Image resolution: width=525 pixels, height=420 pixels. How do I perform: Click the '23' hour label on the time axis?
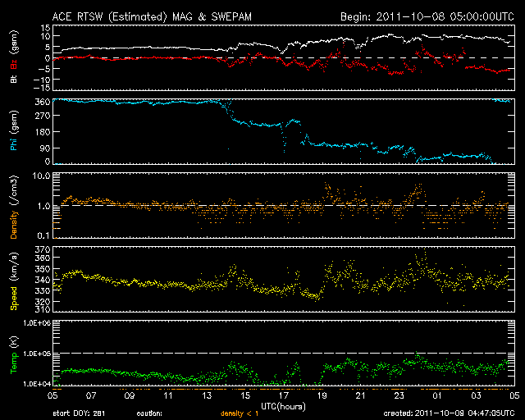click(x=399, y=395)
